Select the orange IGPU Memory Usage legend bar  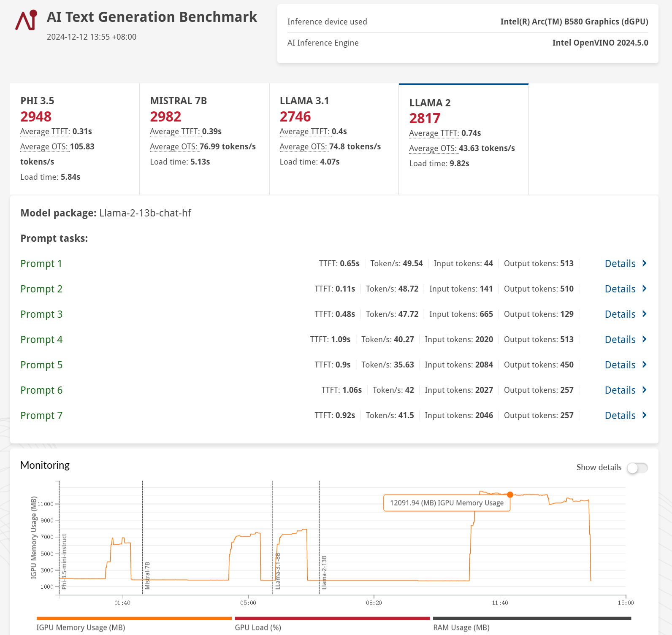pos(134,619)
